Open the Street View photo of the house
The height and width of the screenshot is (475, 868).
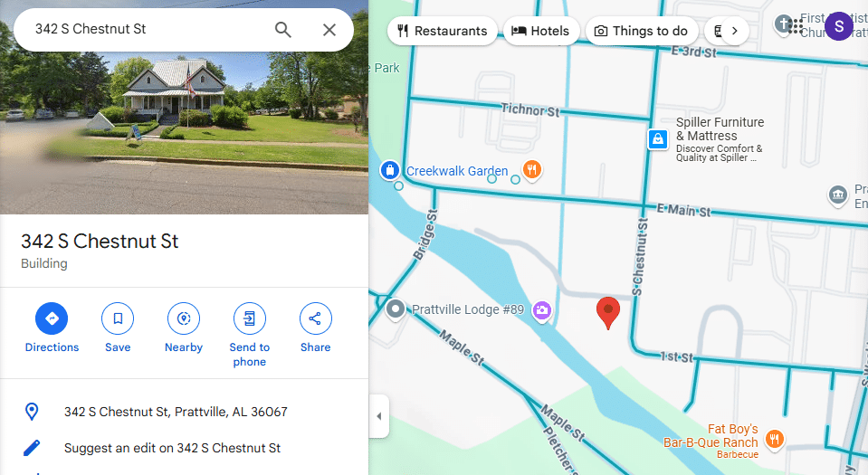[x=184, y=107]
